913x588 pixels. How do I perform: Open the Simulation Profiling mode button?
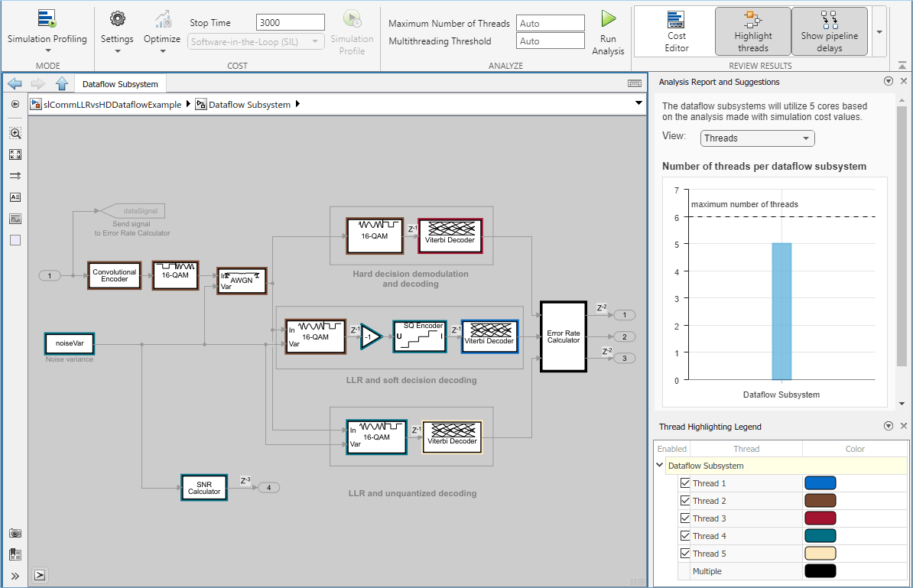click(47, 31)
